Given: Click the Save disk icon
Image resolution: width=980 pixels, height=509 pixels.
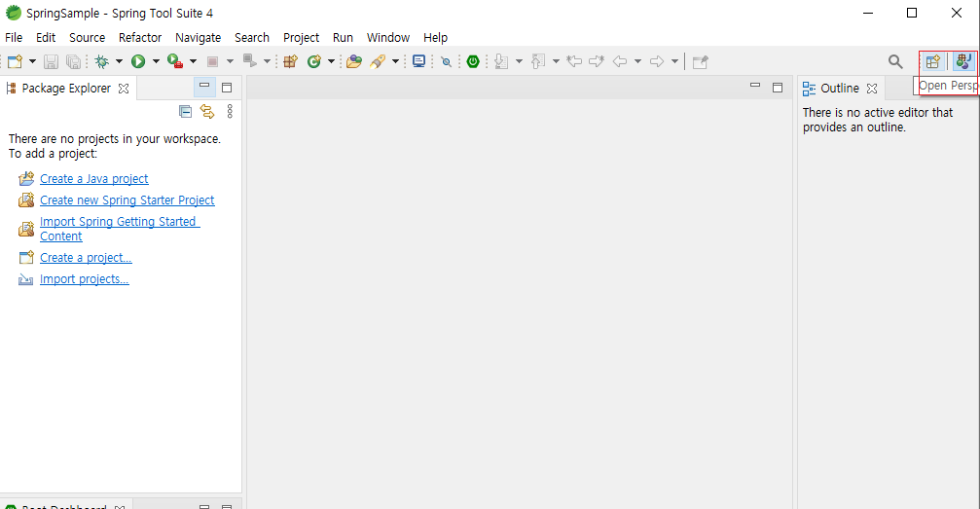Looking at the screenshot, I should 51,61.
